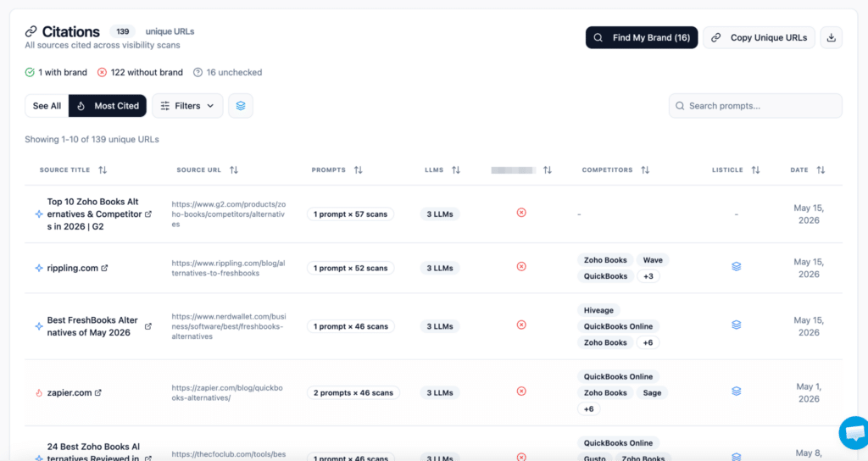Click the red X brand status in zapier.com row

[521, 392]
